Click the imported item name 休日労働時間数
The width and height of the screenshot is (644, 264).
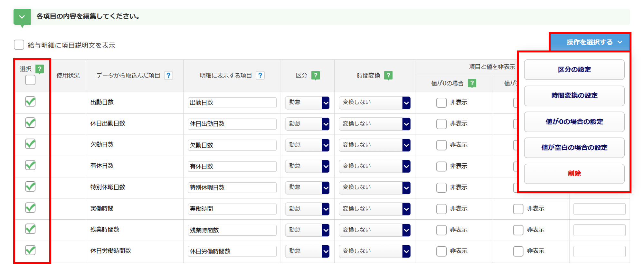[111, 251]
